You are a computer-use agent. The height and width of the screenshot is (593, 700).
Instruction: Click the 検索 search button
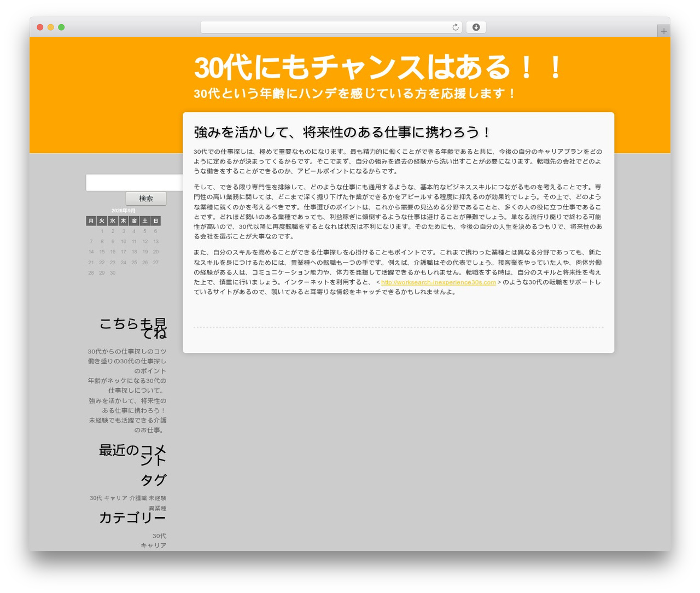146,199
